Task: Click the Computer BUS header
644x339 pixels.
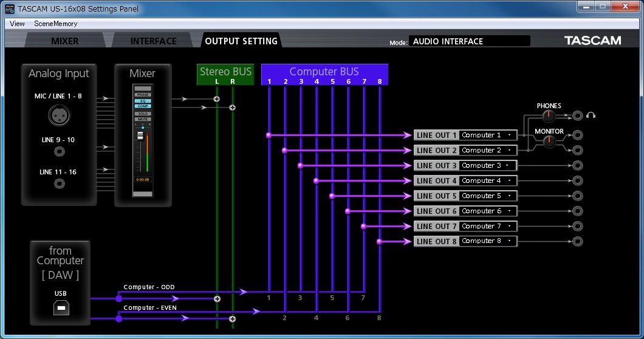Action: (324, 74)
